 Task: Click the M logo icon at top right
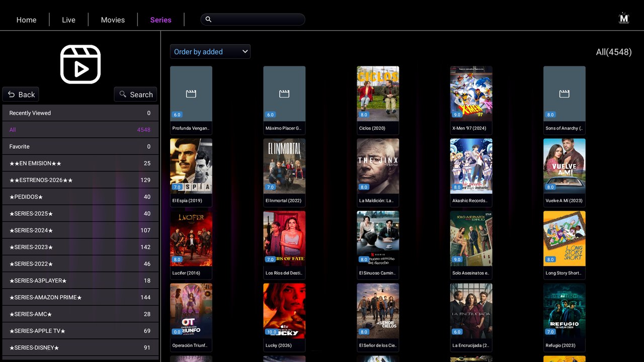624,19
